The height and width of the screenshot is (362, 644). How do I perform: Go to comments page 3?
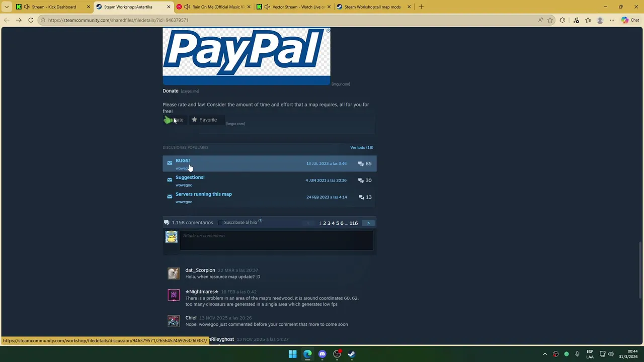[x=329, y=223]
